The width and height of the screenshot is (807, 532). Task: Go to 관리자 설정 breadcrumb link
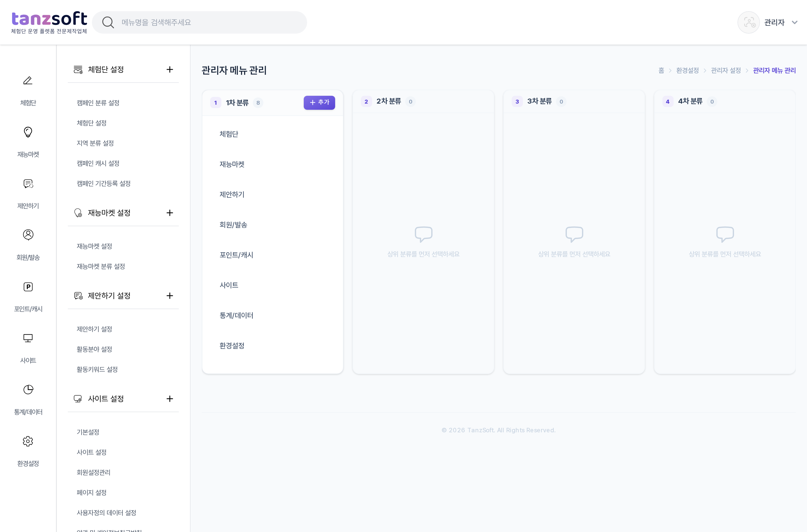pos(725,70)
